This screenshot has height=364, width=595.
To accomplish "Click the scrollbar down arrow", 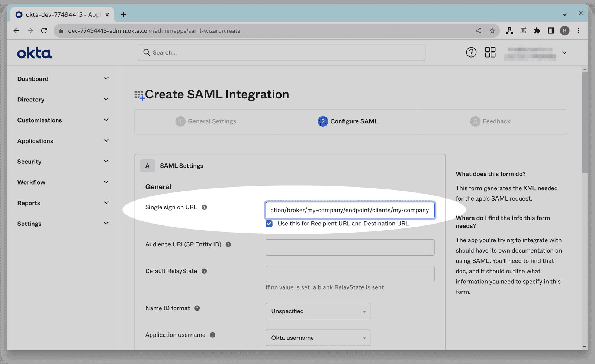I will pos(585,347).
